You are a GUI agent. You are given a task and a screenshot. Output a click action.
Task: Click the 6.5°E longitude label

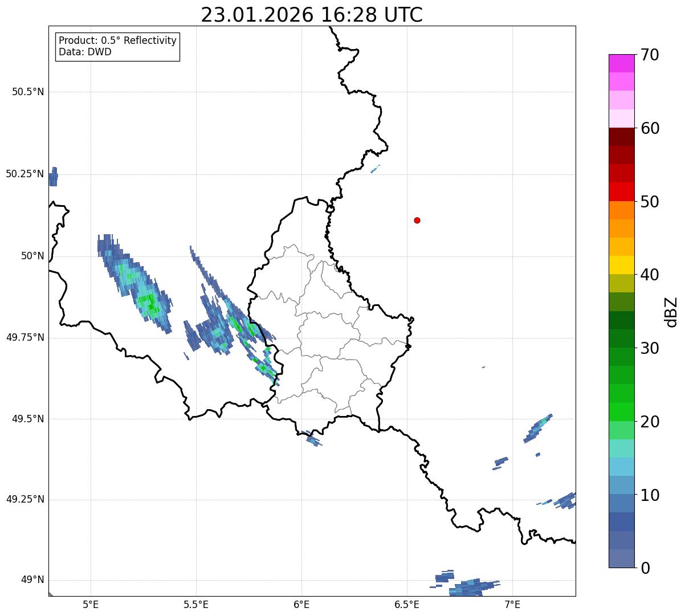click(407, 605)
